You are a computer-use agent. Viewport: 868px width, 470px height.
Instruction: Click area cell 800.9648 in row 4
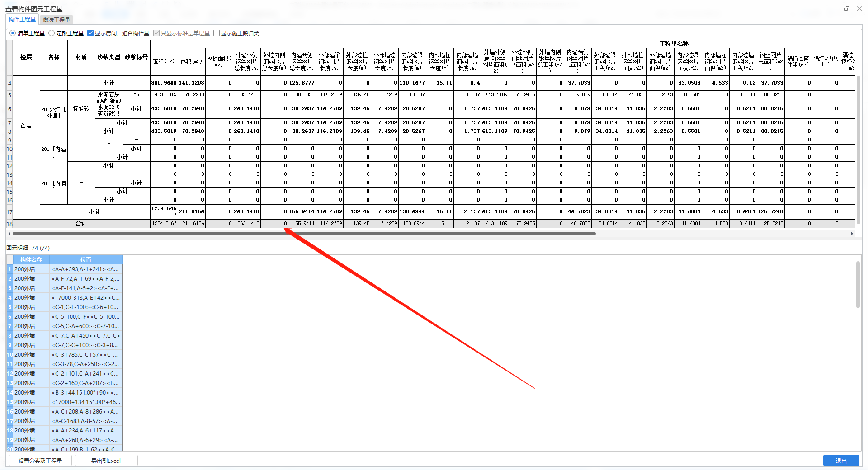(x=164, y=83)
